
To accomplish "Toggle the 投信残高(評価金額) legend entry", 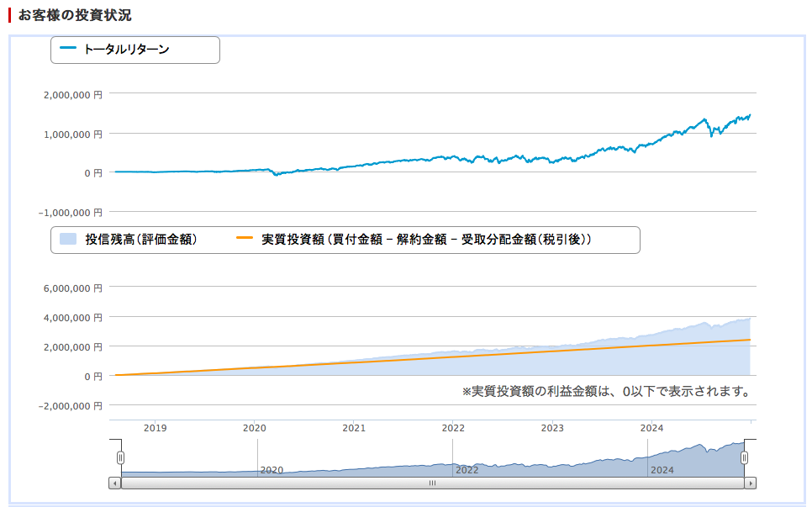I will [x=129, y=240].
